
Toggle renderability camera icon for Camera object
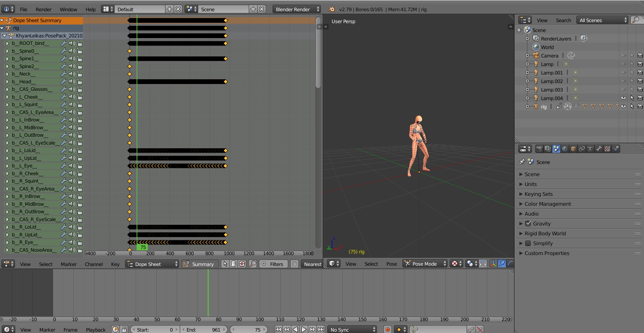coord(640,55)
